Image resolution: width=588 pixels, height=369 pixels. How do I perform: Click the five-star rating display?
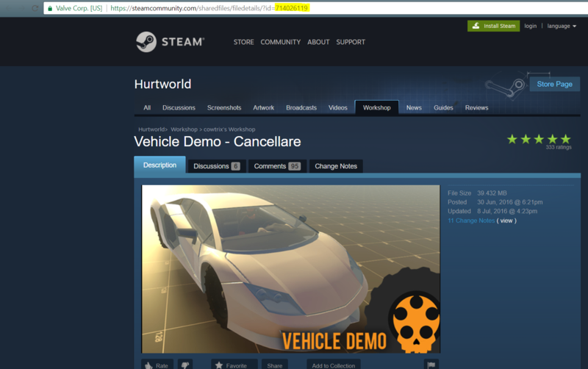pyautogui.click(x=539, y=139)
